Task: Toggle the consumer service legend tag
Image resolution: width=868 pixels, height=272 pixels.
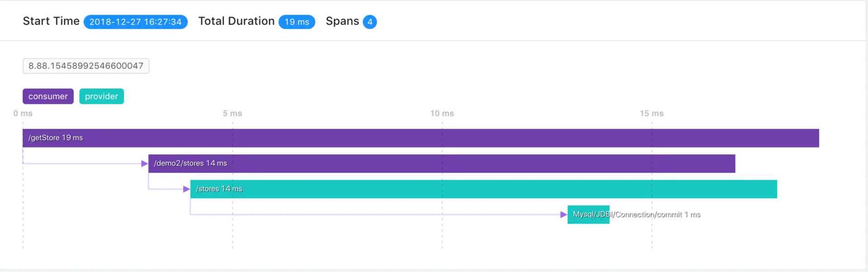Action: pyautogui.click(x=48, y=96)
